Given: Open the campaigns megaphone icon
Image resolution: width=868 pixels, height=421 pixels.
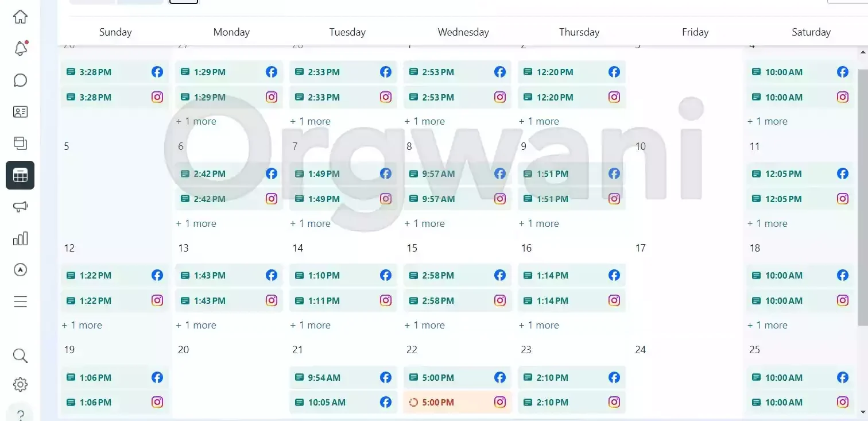Looking at the screenshot, I should [x=20, y=207].
